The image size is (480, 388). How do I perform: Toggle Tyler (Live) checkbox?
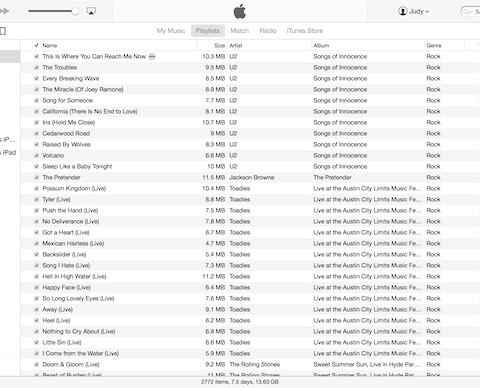(x=37, y=200)
